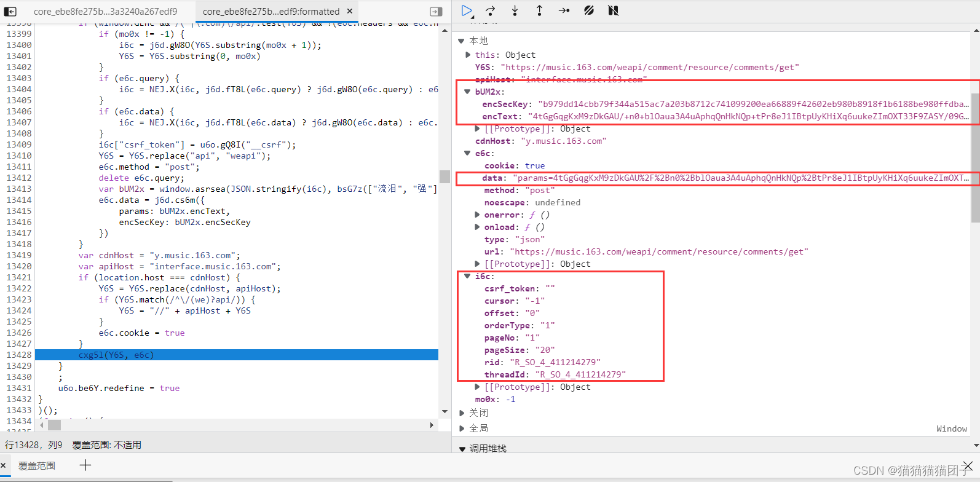Collapse the 本地 scope section

coord(461,41)
